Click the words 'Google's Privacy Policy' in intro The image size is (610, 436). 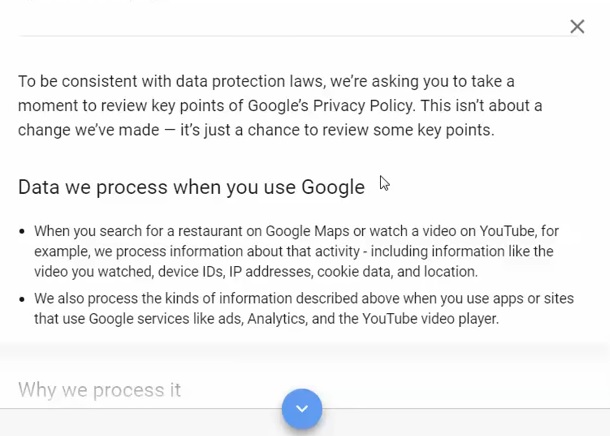330,106
